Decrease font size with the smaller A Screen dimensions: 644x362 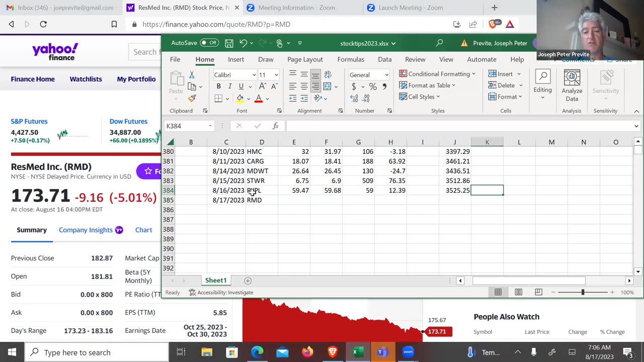click(274, 86)
